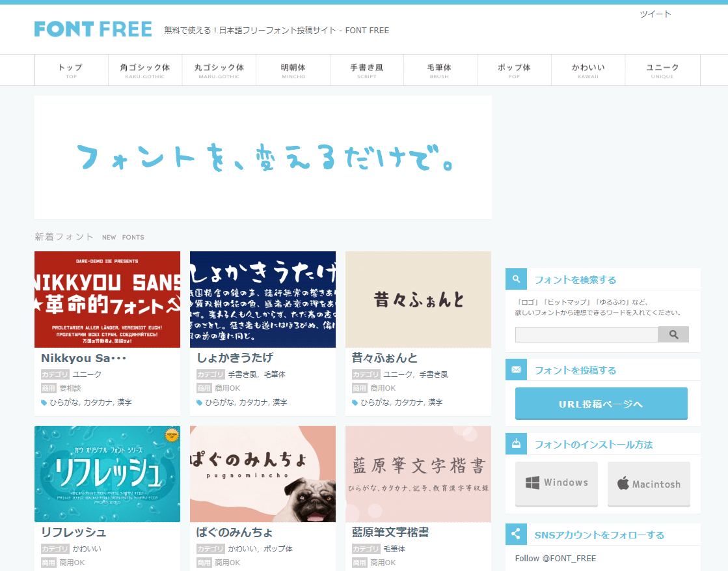Open the 昔々ふぉんと beige thumbnail
The height and width of the screenshot is (571, 728).
click(418, 299)
